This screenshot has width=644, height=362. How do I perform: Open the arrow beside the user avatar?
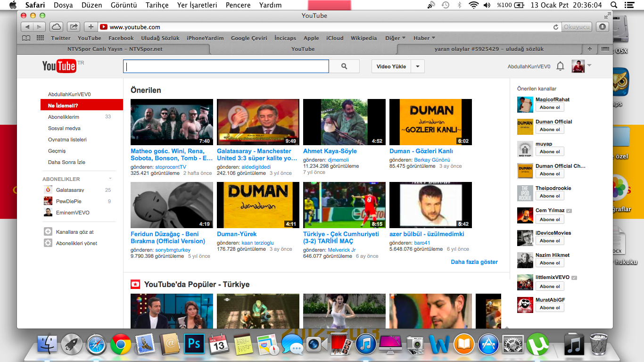pyautogui.click(x=589, y=65)
